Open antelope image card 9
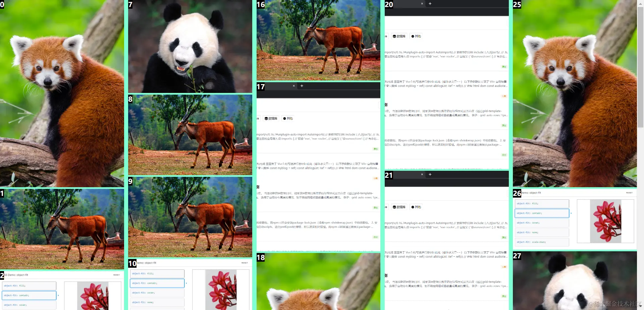This screenshot has height=310, width=644. click(190, 217)
